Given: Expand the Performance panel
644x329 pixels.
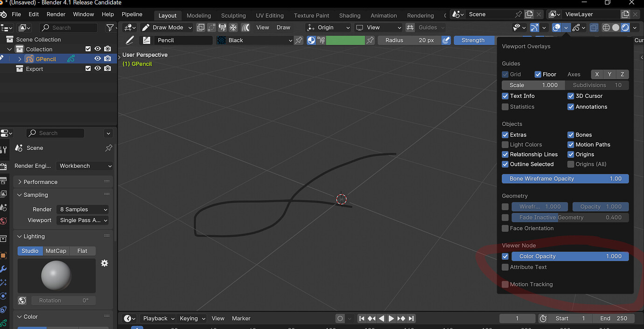Looking at the screenshot, I should (63, 182).
